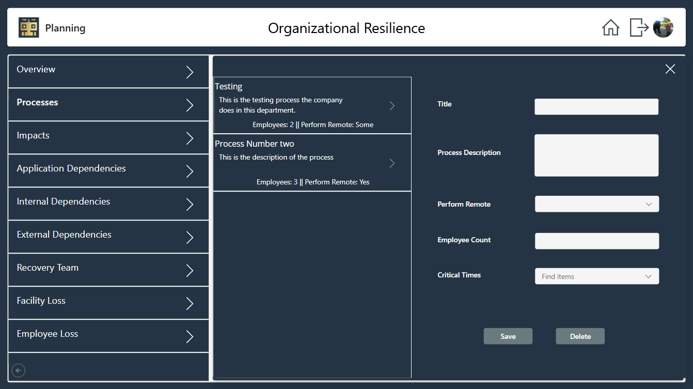Select the Processes menu item
693x389 pixels.
108,104
